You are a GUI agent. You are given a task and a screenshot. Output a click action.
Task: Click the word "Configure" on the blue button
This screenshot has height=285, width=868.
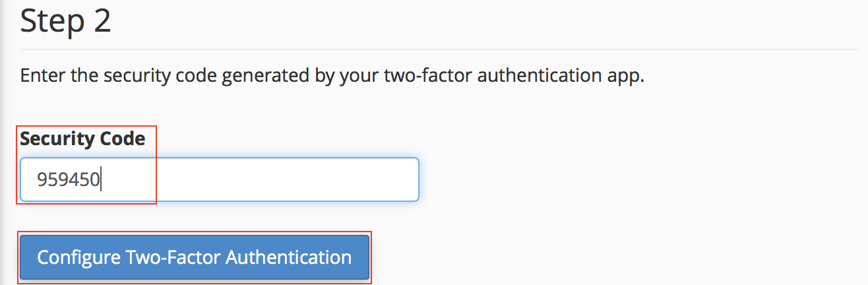[x=78, y=257]
